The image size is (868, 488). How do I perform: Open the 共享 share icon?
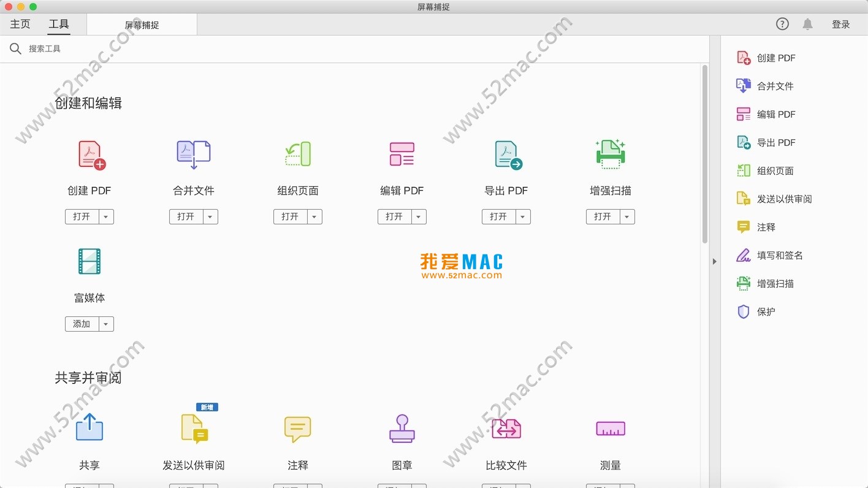click(x=89, y=427)
